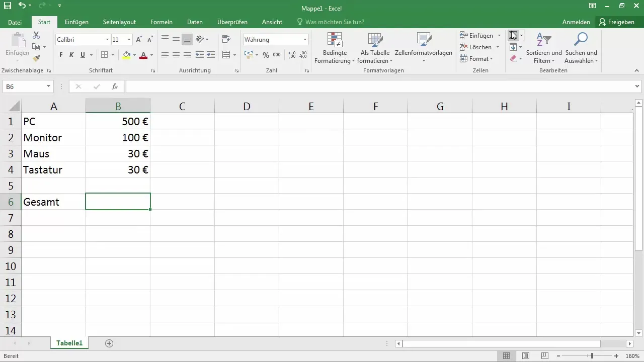Click the borders icon
The width and height of the screenshot is (644, 362).
104,55
